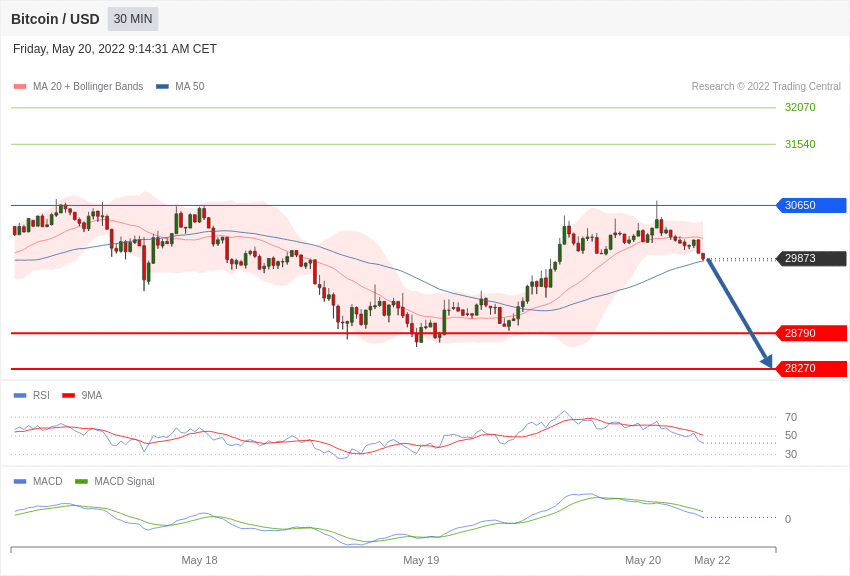Click the blue MA 50 legend swatch

point(162,87)
